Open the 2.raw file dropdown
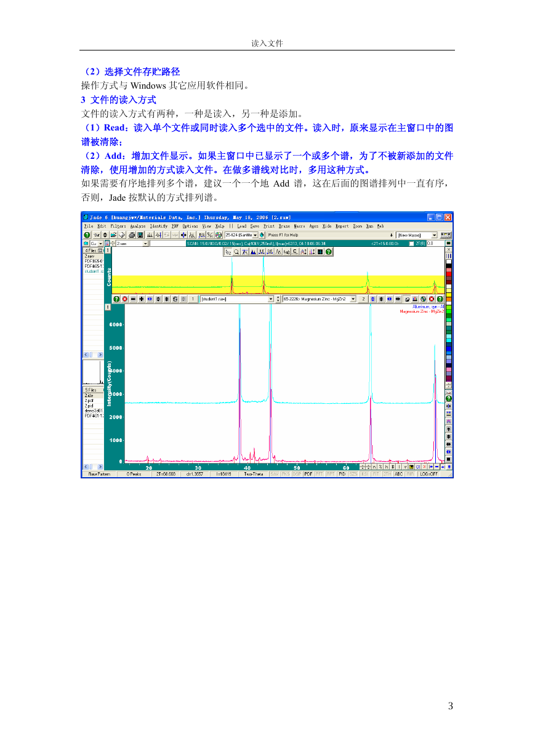This screenshot has width=535, height=756. (146, 244)
